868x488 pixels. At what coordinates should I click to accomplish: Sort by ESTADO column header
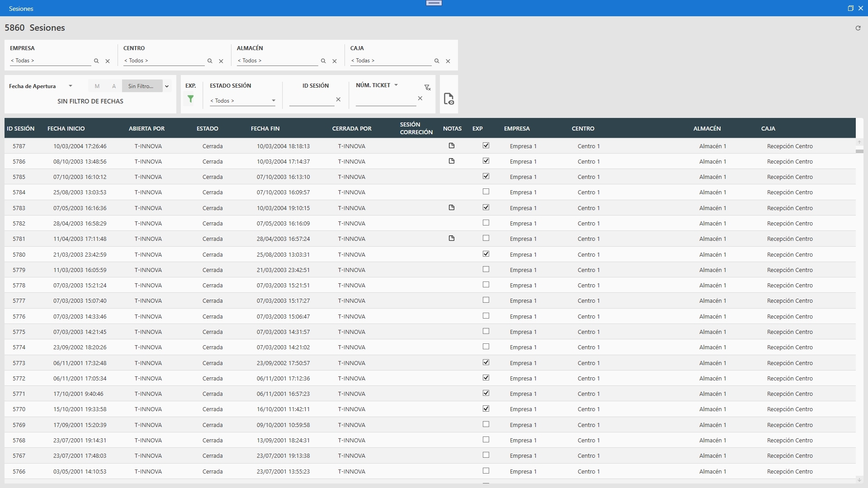(x=208, y=129)
